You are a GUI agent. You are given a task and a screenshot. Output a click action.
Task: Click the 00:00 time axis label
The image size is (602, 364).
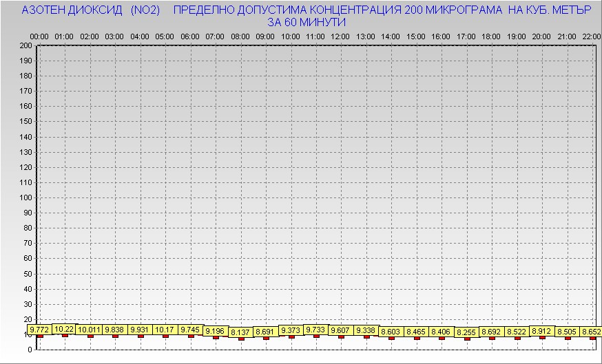click(x=39, y=36)
